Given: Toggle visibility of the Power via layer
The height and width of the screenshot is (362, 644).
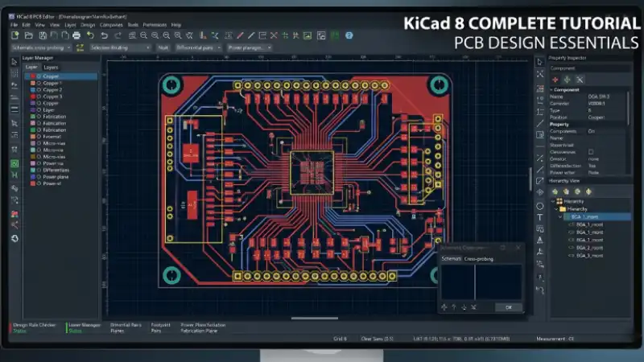Looking at the screenshot, I should pyautogui.click(x=39, y=163).
